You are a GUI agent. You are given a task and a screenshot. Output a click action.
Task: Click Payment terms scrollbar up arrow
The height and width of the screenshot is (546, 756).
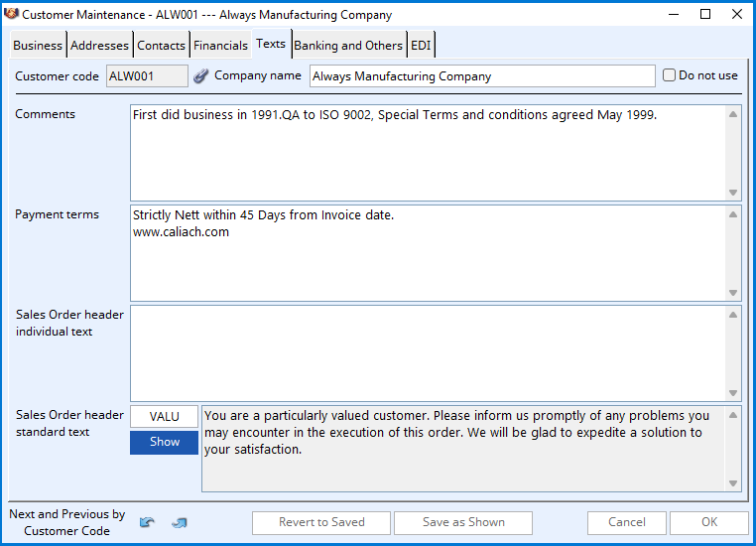733,214
